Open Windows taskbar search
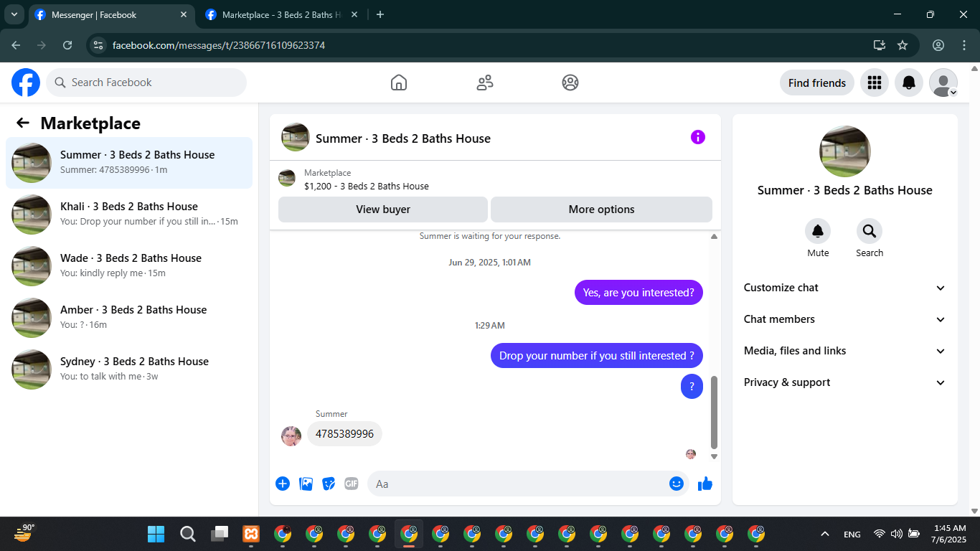This screenshot has height=551, width=980. 187,534
